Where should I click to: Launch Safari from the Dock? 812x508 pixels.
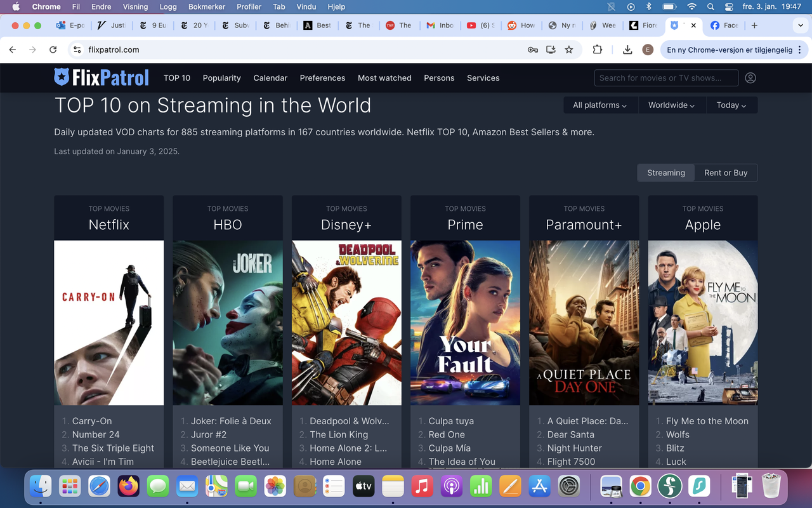pyautogui.click(x=100, y=486)
